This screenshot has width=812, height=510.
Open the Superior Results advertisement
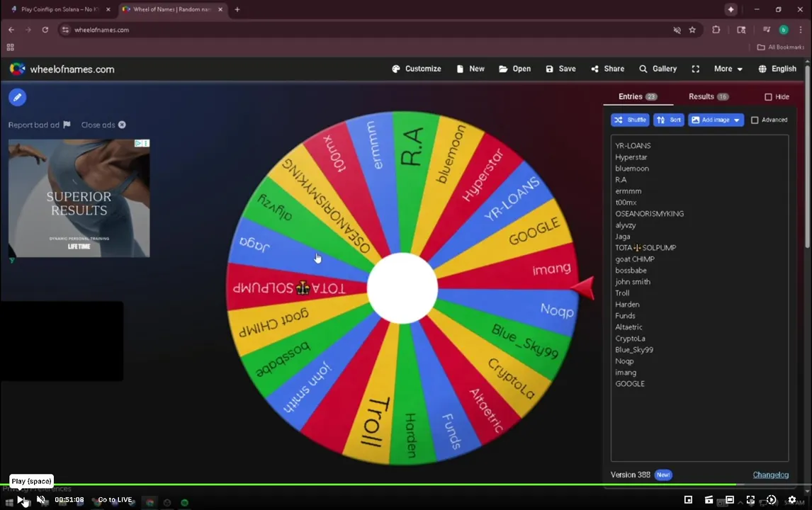(79, 198)
